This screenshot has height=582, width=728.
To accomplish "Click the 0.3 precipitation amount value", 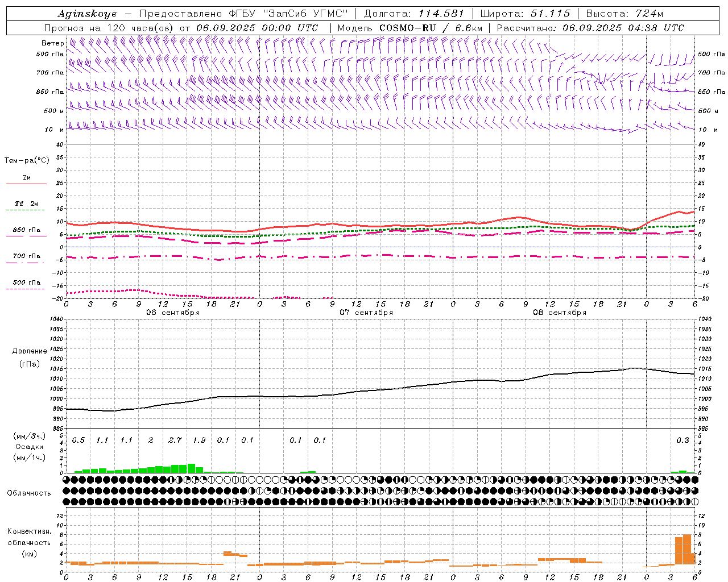I will 682,440.
